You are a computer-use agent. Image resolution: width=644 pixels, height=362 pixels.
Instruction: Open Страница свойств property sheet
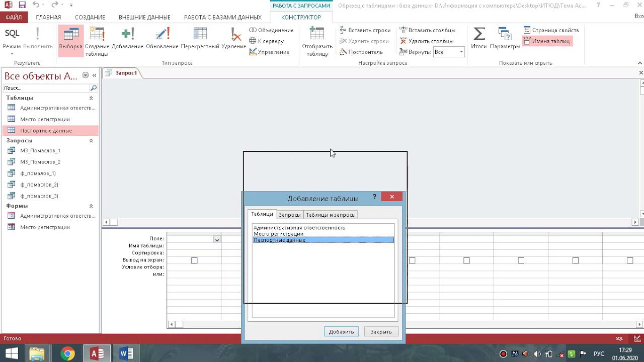(x=551, y=30)
